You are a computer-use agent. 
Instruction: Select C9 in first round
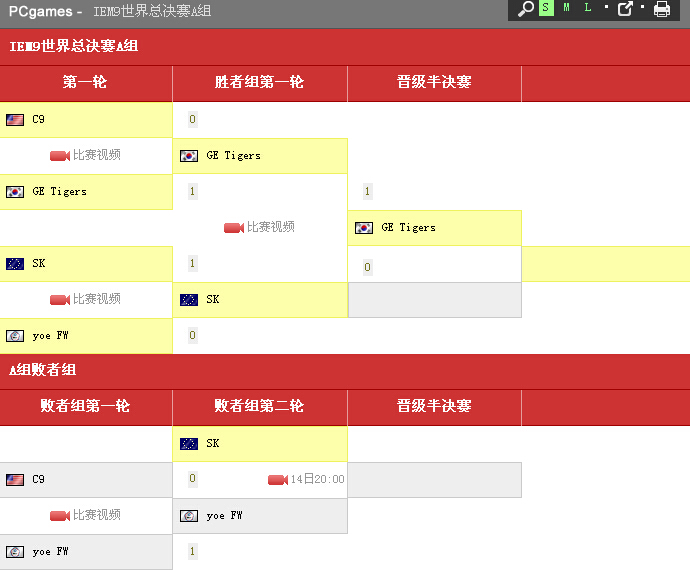point(38,119)
